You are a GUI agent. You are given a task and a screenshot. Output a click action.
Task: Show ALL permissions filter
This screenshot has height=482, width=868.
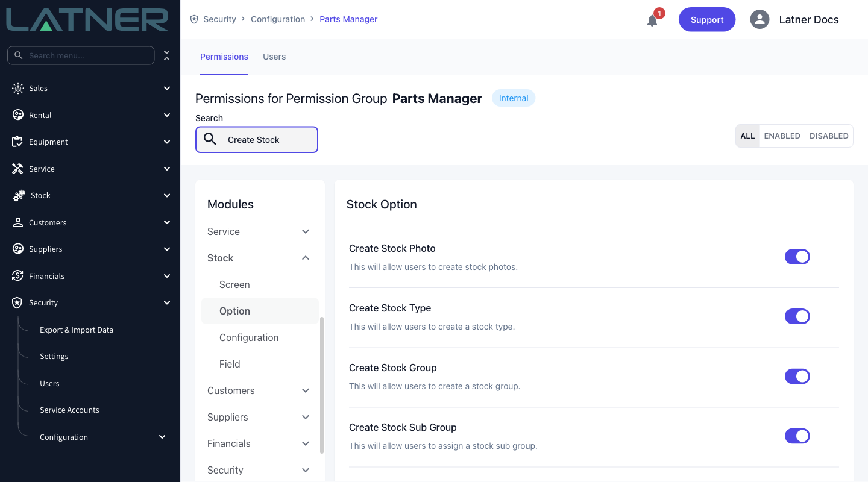coord(747,136)
